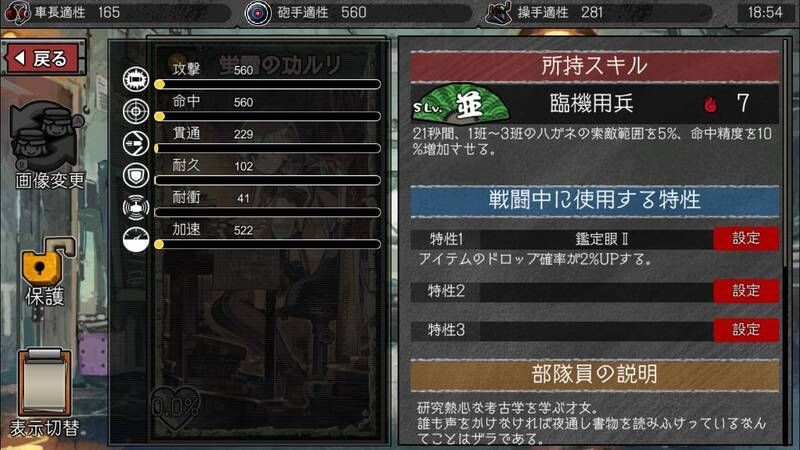Set 特性1 with its red 設定 button
800x450 pixels.
[x=746, y=238]
